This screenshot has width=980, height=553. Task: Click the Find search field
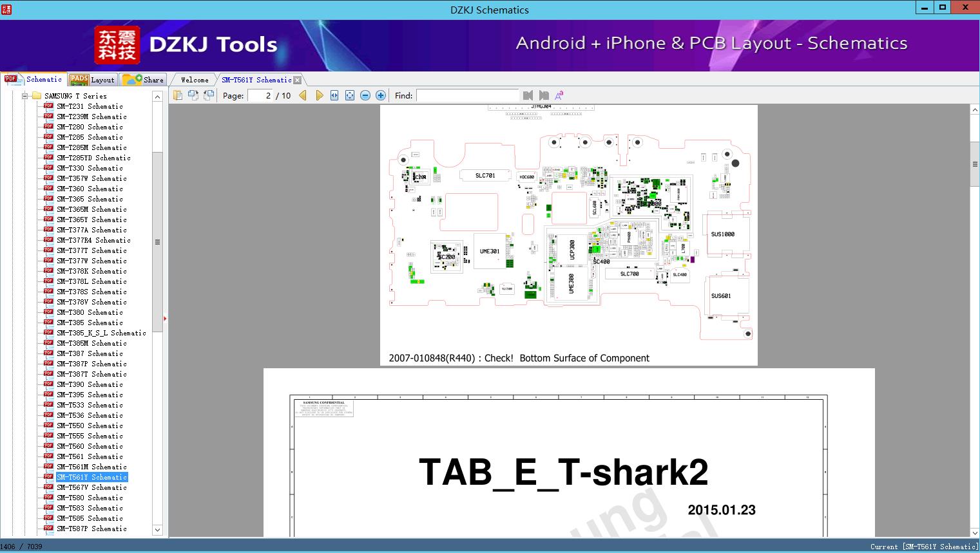coord(467,95)
